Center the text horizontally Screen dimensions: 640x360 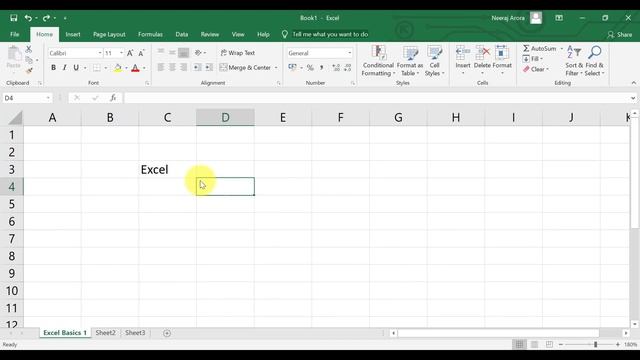pos(172,67)
